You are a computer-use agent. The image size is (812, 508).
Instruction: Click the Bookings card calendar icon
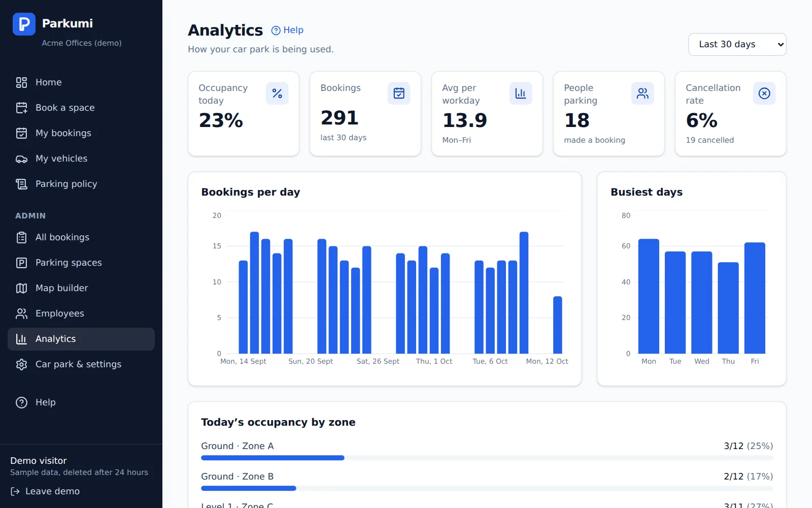399,93
